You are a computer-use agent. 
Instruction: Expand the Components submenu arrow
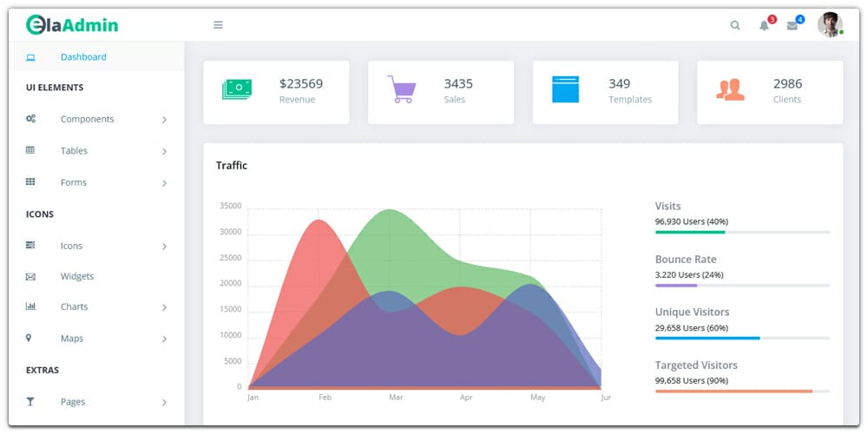pyautogui.click(x=164, y=120)
